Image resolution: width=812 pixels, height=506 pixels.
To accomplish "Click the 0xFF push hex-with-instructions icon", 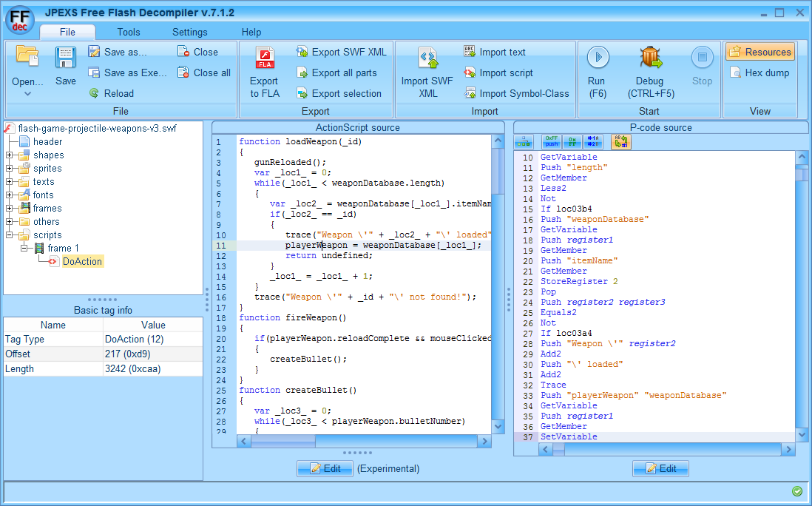I will click(552, 141).
